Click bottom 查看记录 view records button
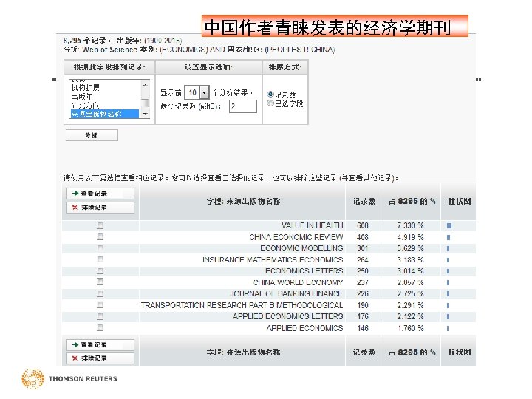532x399 pixels. [x=100, y=345]
